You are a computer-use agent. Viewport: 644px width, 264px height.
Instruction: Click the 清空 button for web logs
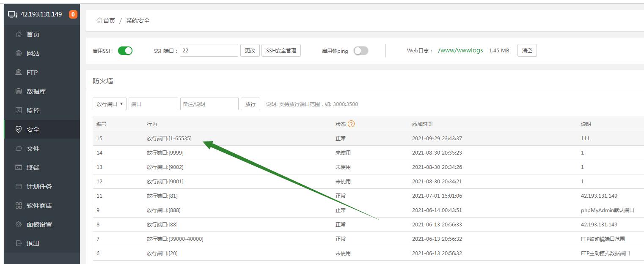(x=527, y=51)
